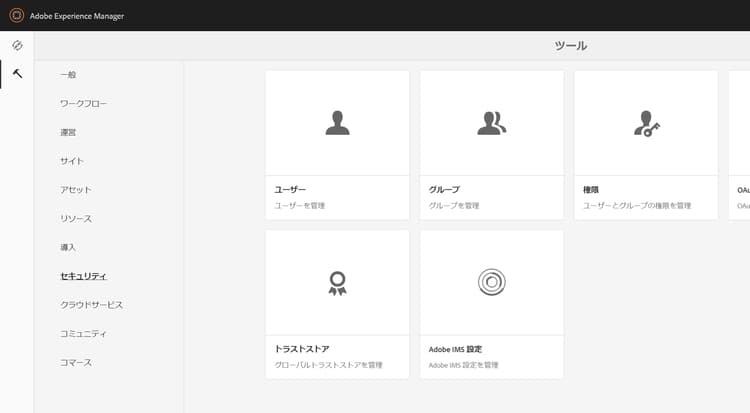Open the partially visible OAuth card
The image size is (750, 413).
click(739, 145)
